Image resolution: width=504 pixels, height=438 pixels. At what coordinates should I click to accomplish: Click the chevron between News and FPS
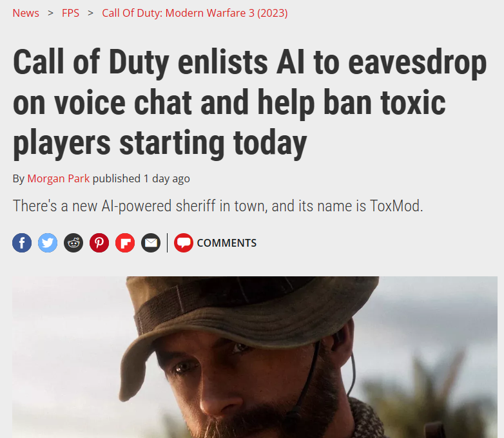pos(50,14)
